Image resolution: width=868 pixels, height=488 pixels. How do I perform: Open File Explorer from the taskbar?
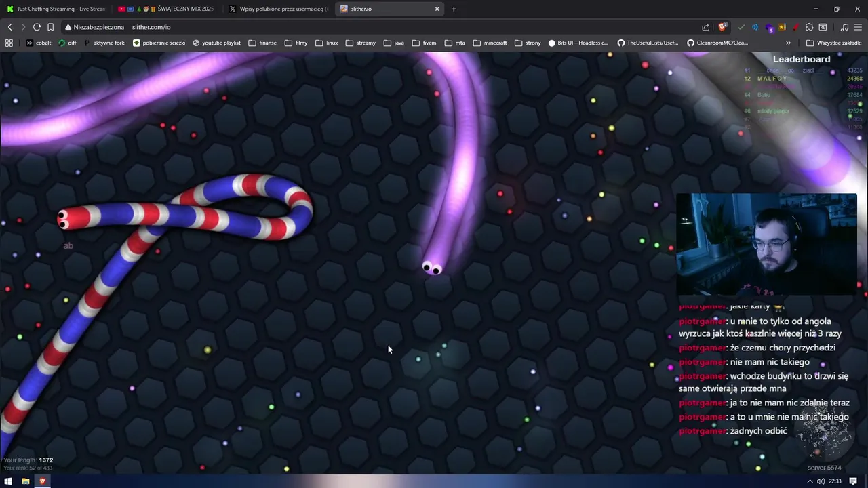point(25,481)
